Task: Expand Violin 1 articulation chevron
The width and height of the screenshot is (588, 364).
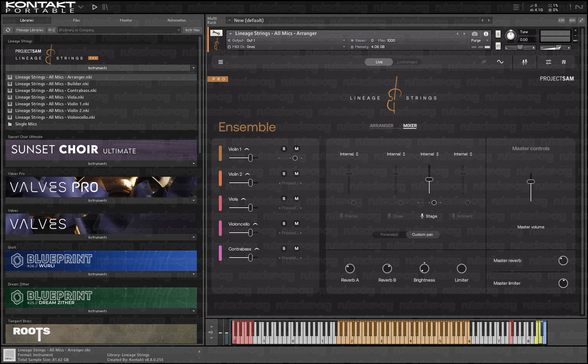Action: point(247,149)
